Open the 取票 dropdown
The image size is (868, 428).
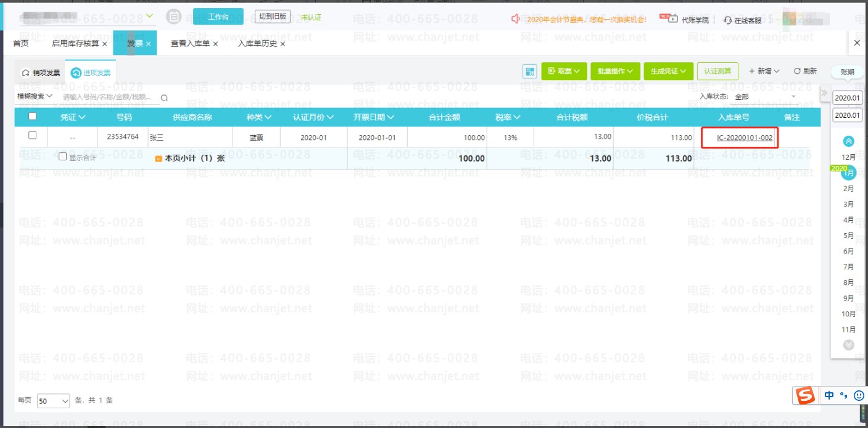point(563,72)
